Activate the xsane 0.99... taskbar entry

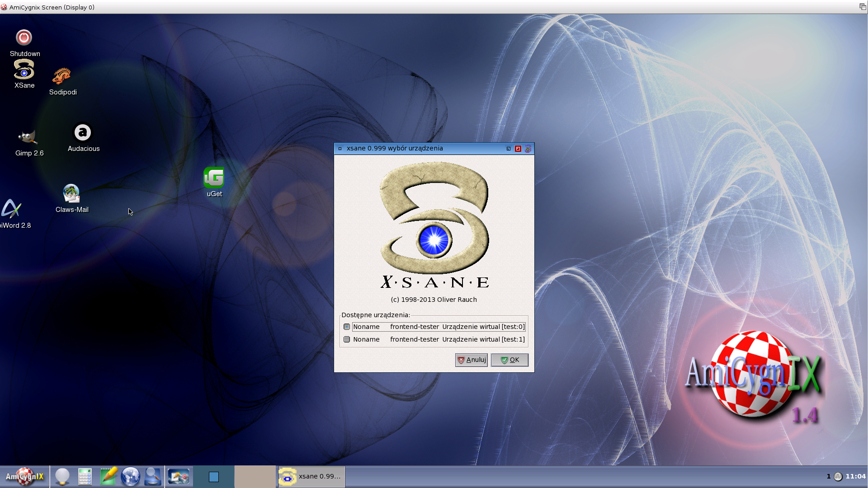coord(311,477)
